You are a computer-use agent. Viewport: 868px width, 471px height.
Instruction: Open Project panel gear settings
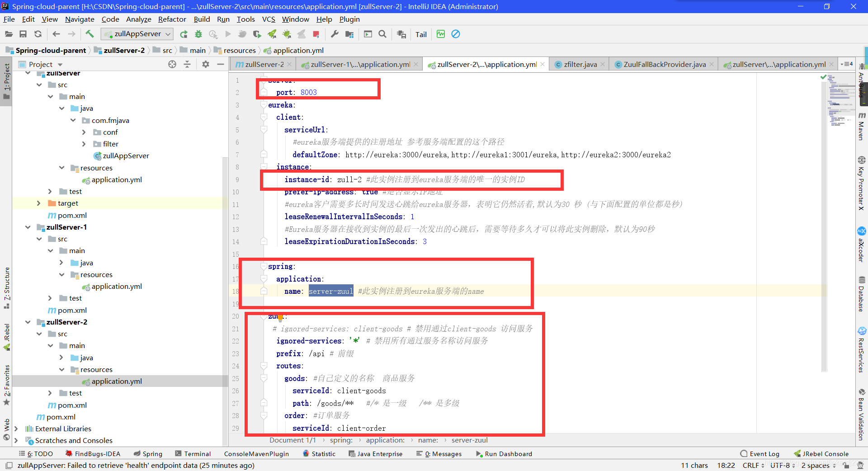(x=206, y=64)
